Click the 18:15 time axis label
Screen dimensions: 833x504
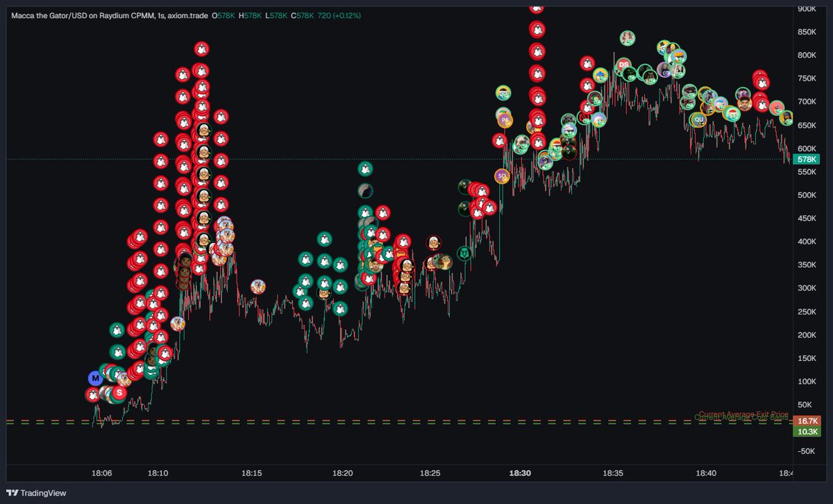click(x=251, y=473)
